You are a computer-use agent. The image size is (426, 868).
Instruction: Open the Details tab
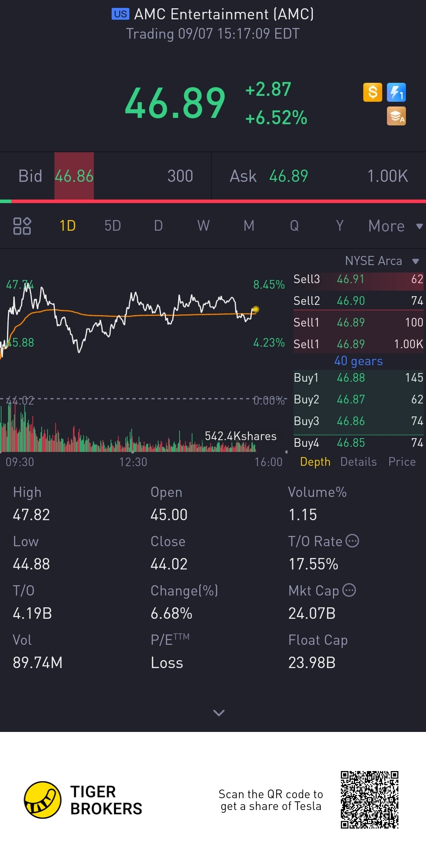click(x=359, y=461)
